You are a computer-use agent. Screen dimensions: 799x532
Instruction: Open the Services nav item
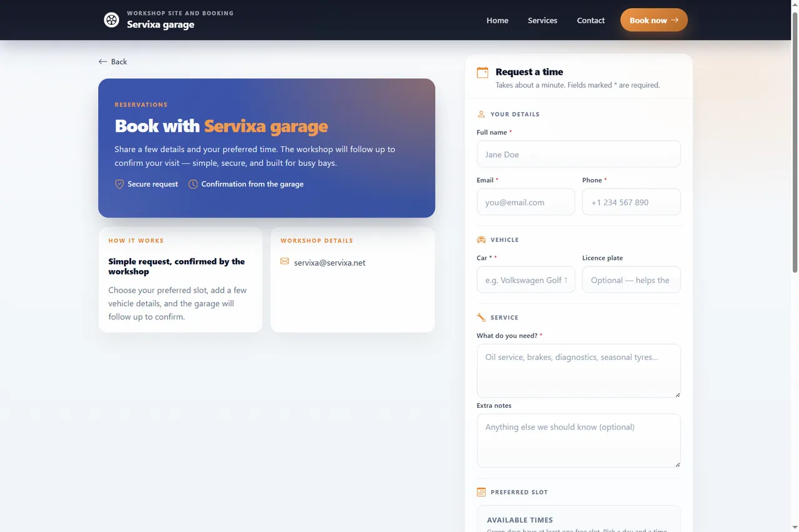[542, 21]
